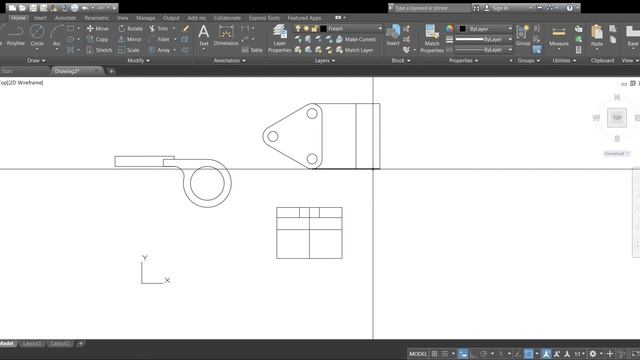Open workspace switching gear icon
Screen dimensions: 640x360
[593, 354]
